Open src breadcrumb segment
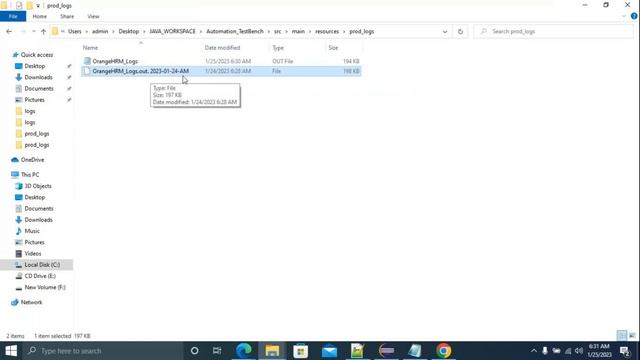The width and height of the screenshot is (640, 360). [278, 31]
